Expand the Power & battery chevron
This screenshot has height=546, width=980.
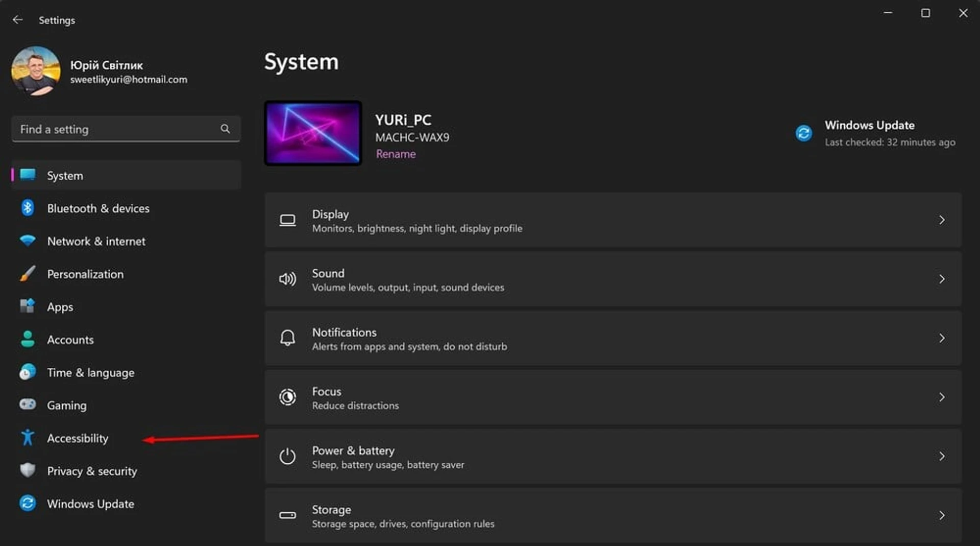pos(942,456)
